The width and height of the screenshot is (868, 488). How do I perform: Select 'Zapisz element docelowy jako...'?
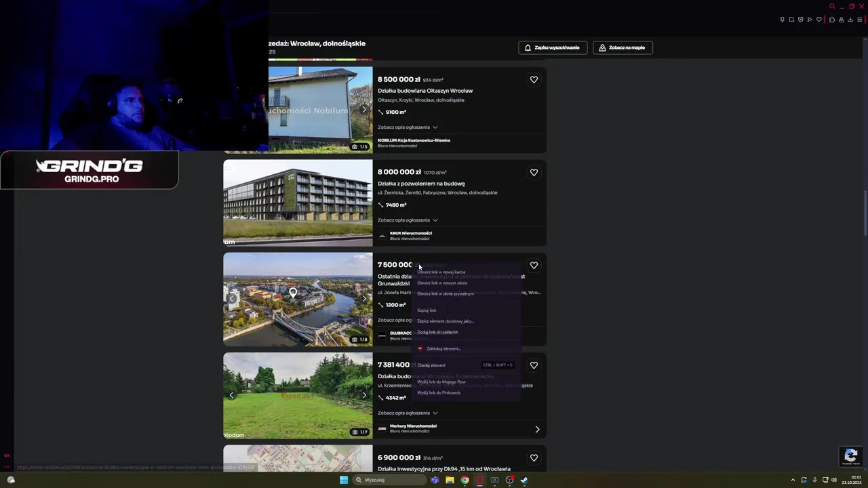point(446,321)
